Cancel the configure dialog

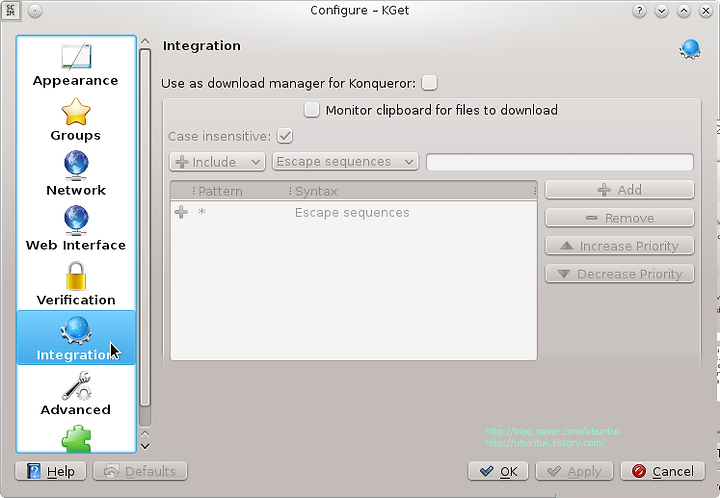pyautogui.click(x=663, y=471)
